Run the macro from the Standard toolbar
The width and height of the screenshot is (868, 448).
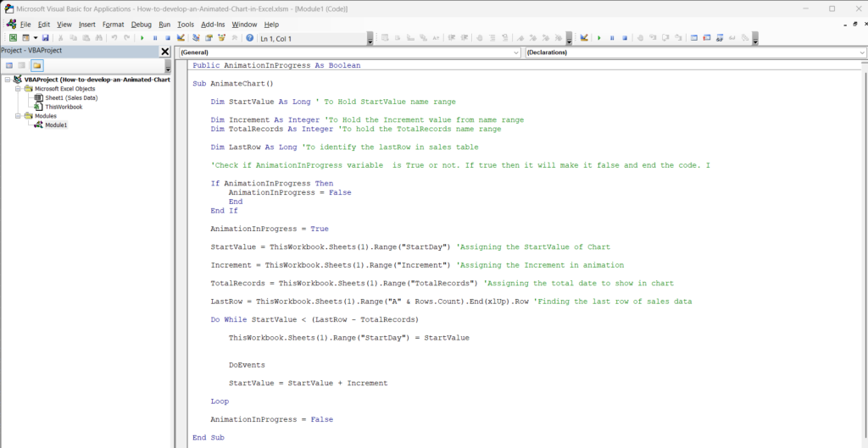click(142, 38)
